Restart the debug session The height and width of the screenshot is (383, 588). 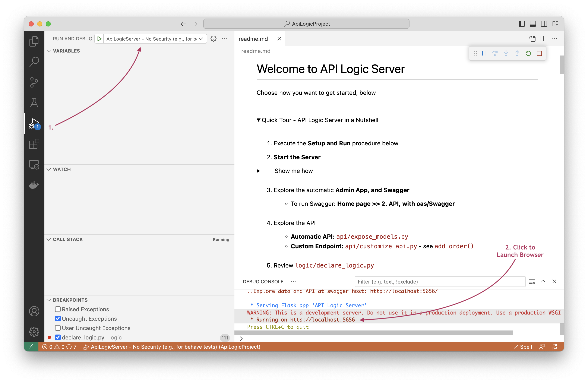point(528,53)
